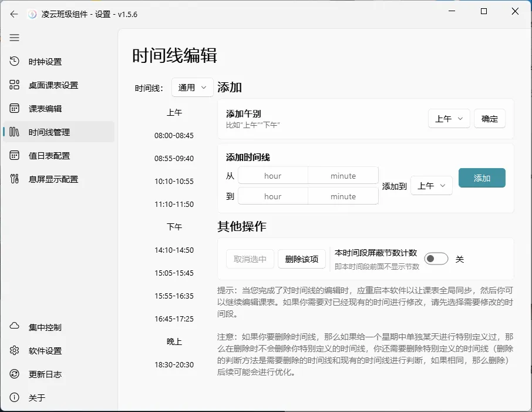Open 添加到 上午 dropdown
The height and width of the screenshot is (412, 532).
[431, 186]
